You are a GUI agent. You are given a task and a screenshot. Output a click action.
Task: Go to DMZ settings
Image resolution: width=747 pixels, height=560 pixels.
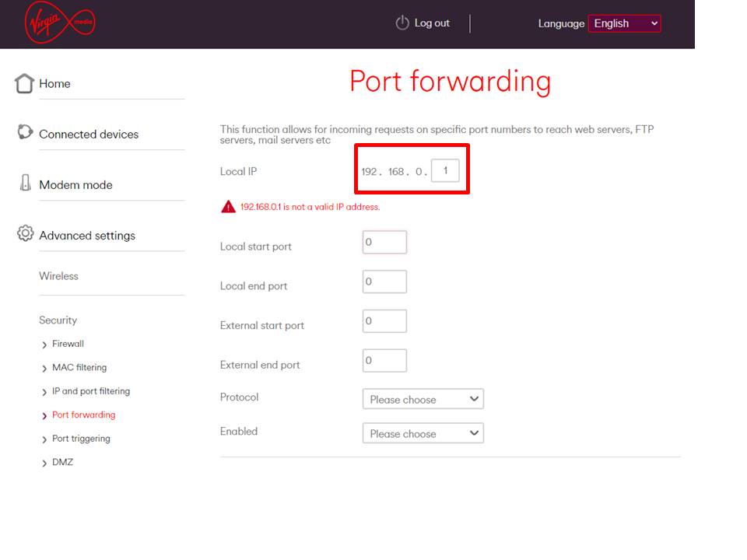(62, 462)
